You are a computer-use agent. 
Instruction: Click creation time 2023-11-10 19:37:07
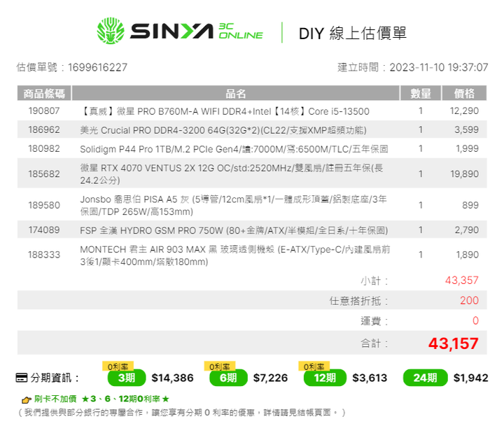point(439,67)
